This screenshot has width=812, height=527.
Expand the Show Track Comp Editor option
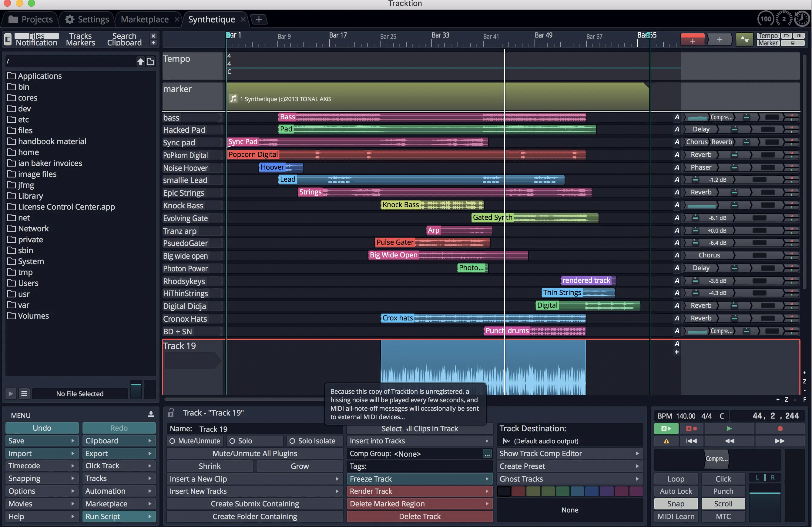click(637, 454)
